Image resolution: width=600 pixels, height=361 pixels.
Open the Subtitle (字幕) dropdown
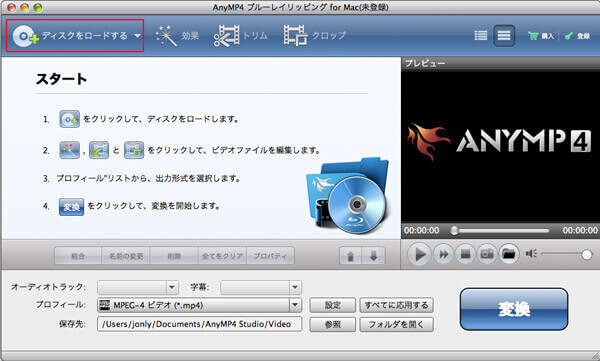pyautogui.click(x=261, y=287)
